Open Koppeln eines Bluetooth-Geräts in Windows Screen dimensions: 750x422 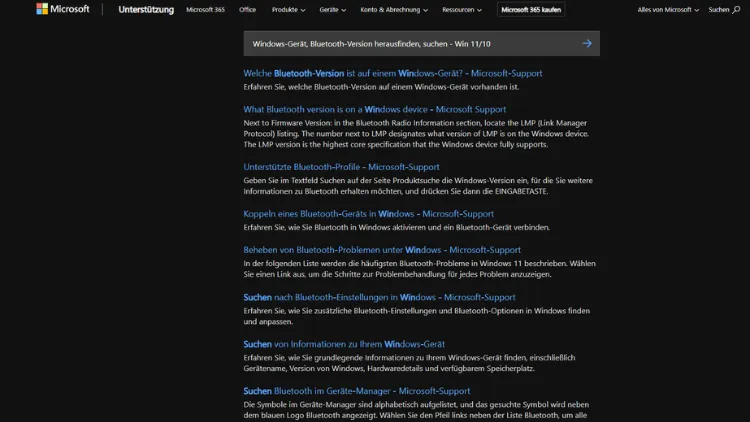[368, 213]
